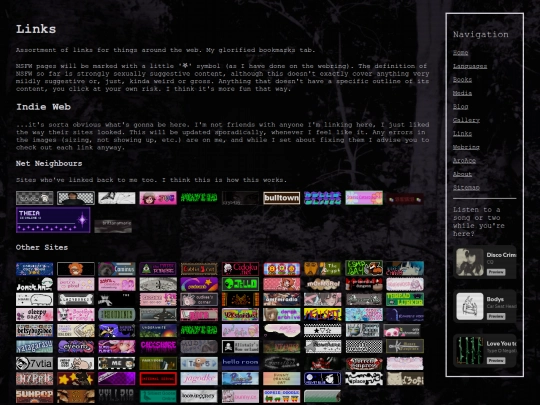Open the derek archive button

coord(282,314)
